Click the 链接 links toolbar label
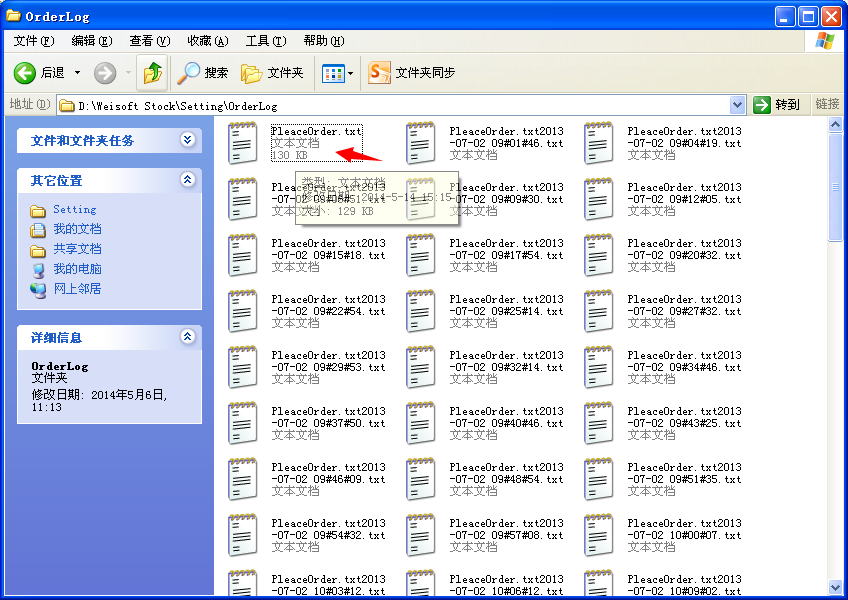The image size is (848, 600). pos(827,104)
